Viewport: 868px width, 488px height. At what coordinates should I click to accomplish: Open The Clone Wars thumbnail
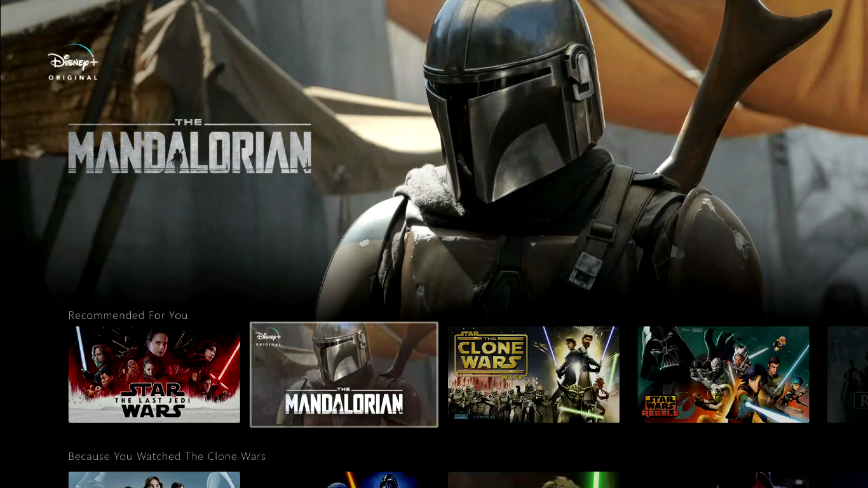point(534,374)
